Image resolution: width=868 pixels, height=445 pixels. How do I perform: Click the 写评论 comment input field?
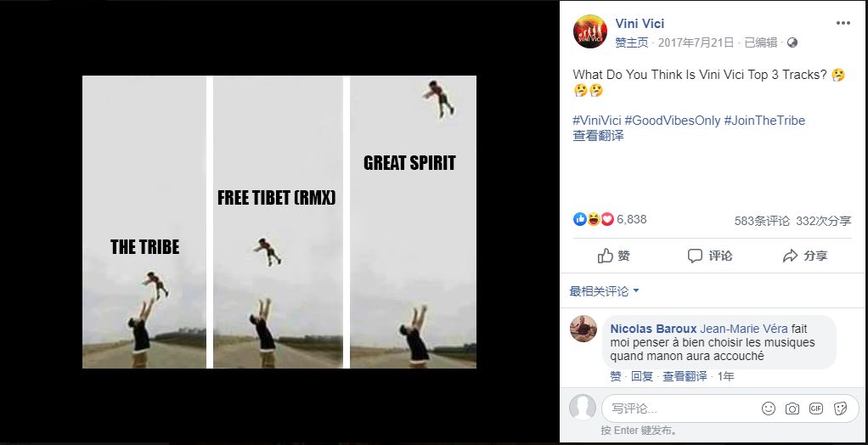[x=679, y=408]
